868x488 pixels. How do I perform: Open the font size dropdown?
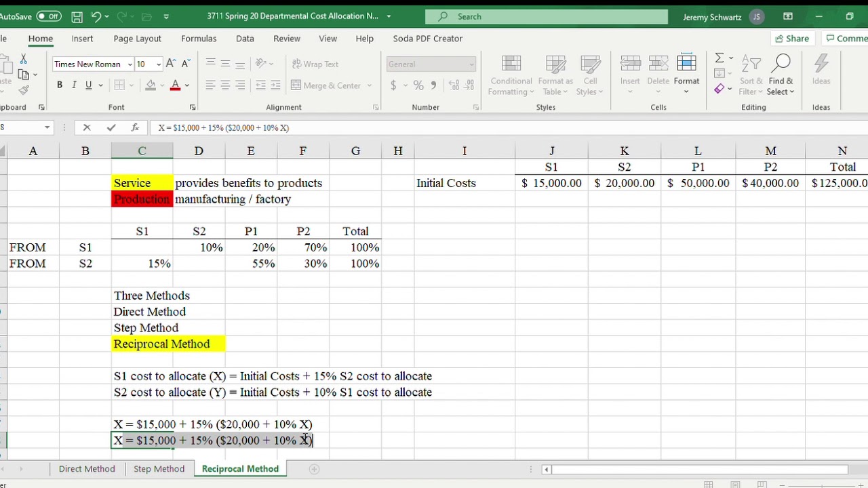(x=159, y=64)
